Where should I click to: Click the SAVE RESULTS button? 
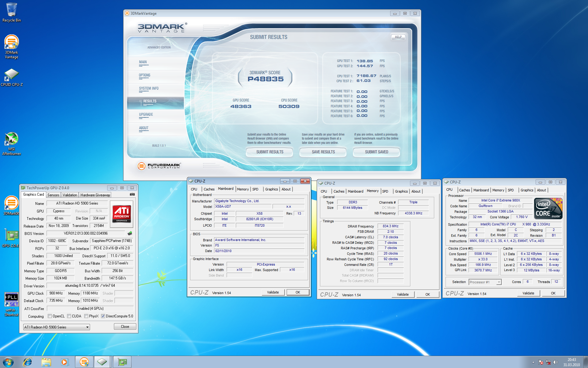pos(323,152)
